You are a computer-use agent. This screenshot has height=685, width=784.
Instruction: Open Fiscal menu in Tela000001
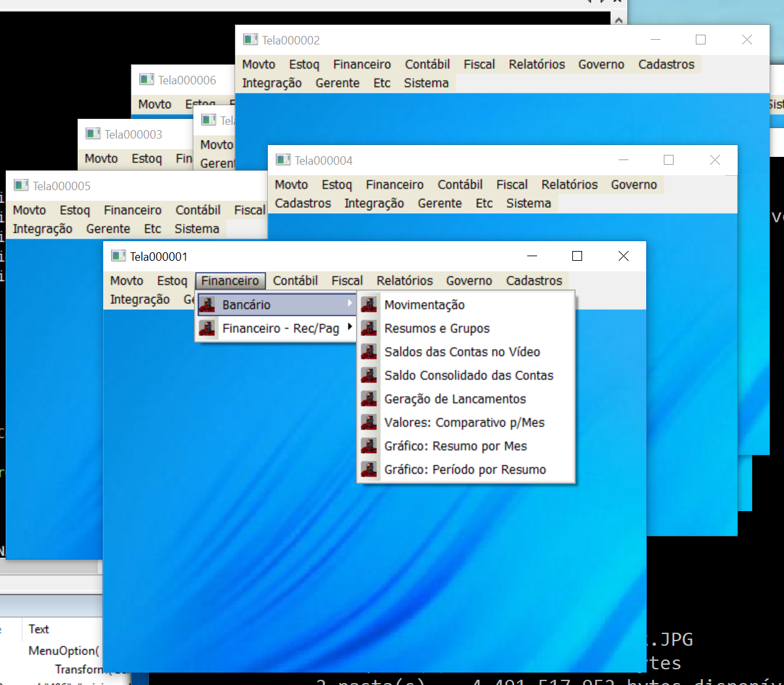(347, 280)
